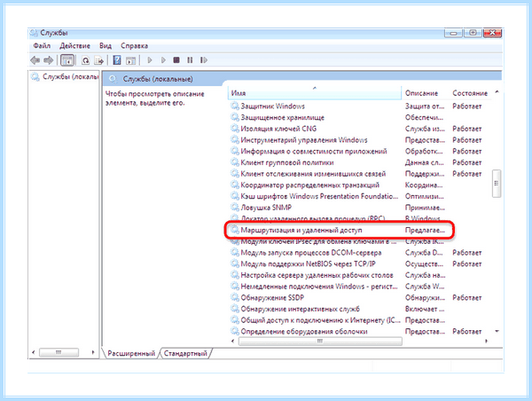This screenshot has width=532, height=401.
Task: Switch to the Расширенный tab
Action: pos(131,353)
